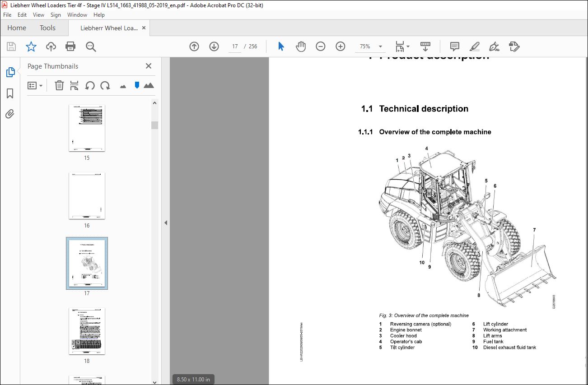Image resolution: width=588 pixels, height=385 pixels.
Task: Open the Sign document pen tool
Action: [x=494, y=46]
